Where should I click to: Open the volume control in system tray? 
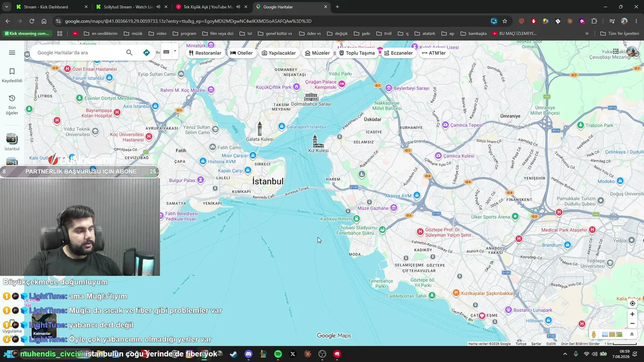point(595,354)
